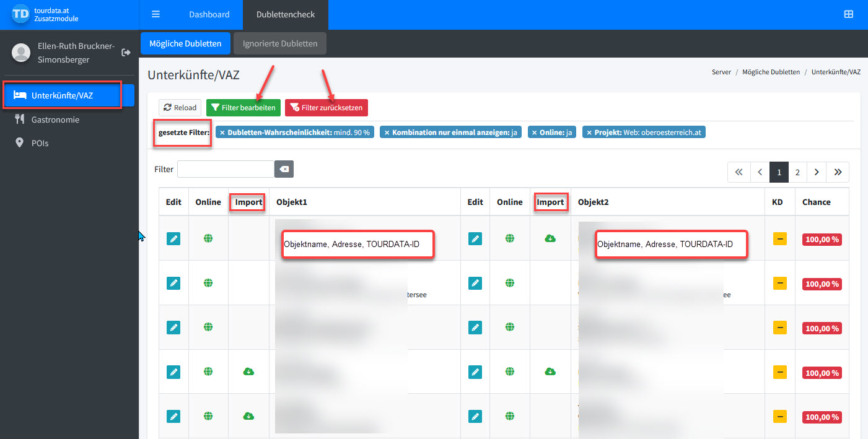This screenshot has height=439, width=868.
Task: Click the red 'Filter zurücksetzen' button
Action: (x=327, y=108)
